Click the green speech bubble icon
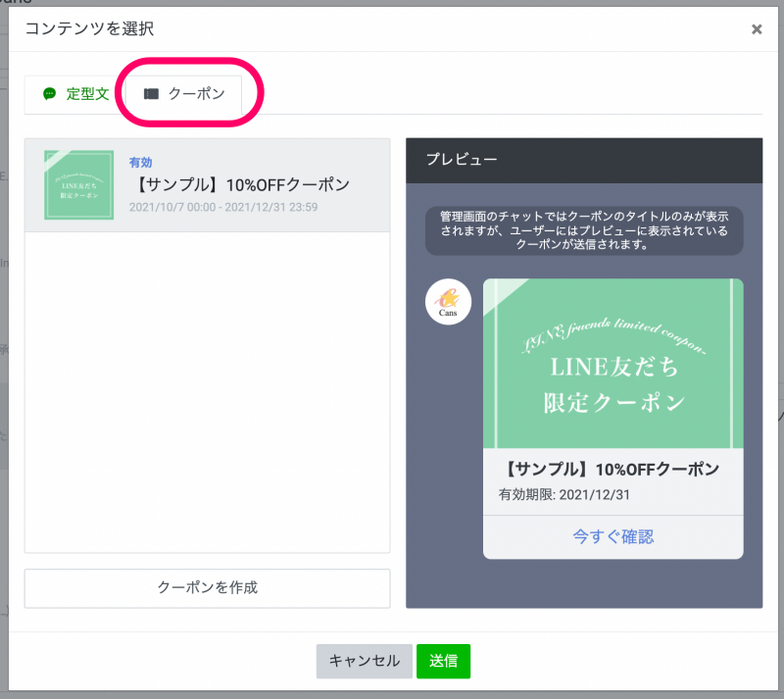 pos(50,94)
